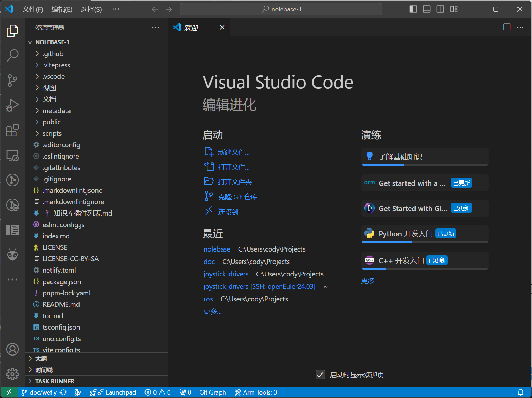Open the recent project nolebase
The height and width of the screenshot is (398, 532).
(x=217, y=249)
